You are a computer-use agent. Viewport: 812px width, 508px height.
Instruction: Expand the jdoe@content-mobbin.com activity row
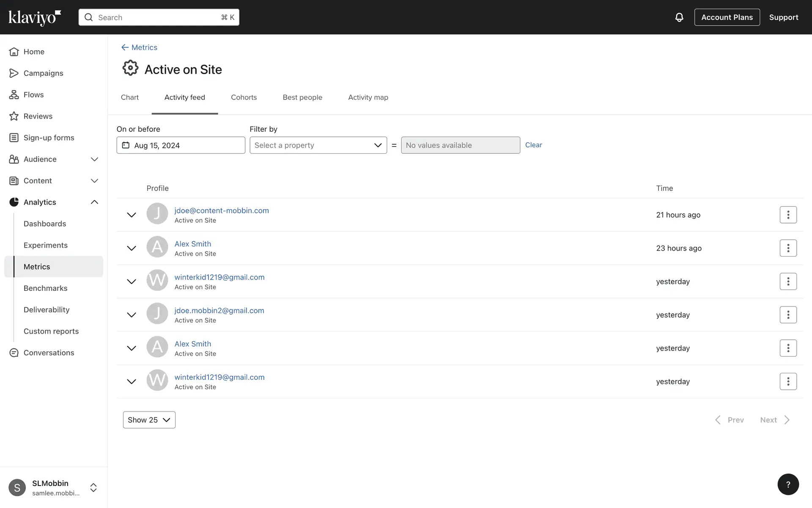(x=132, y=215)
